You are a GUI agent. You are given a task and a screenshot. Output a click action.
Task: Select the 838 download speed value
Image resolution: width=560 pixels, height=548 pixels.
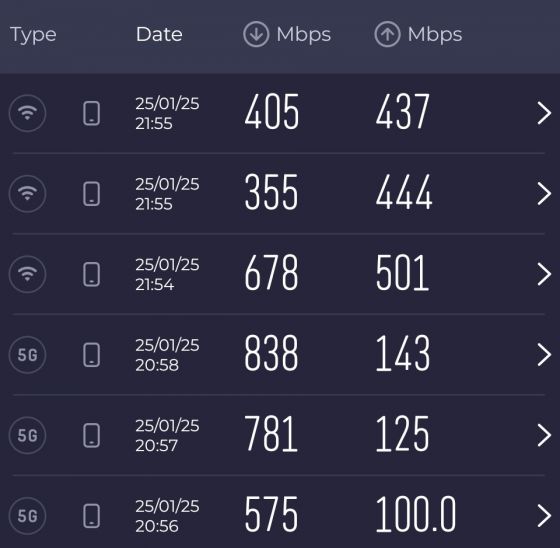click(271, 354)
